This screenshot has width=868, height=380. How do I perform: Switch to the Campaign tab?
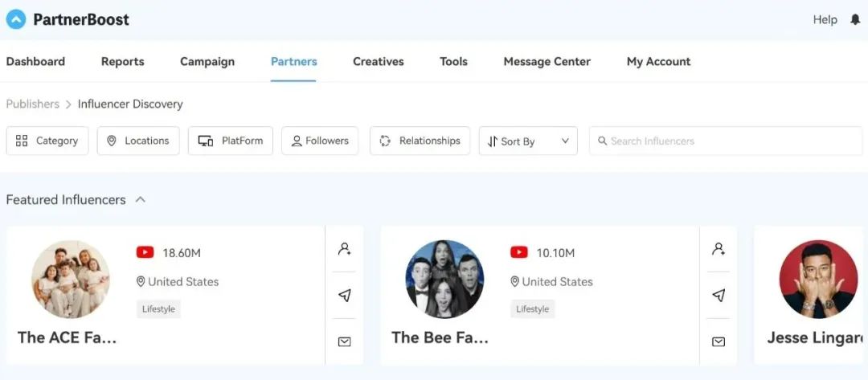click(207, 61)
